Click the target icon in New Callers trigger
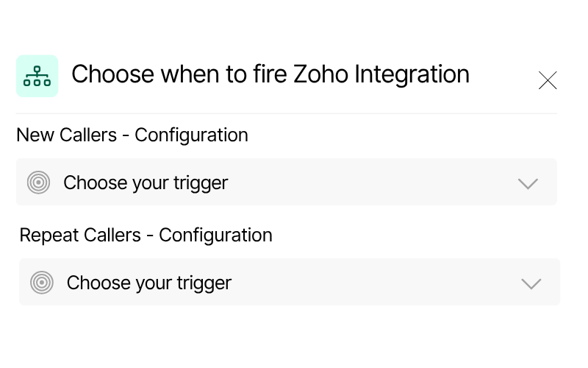588x368 pixels. (x=38, y=183)
